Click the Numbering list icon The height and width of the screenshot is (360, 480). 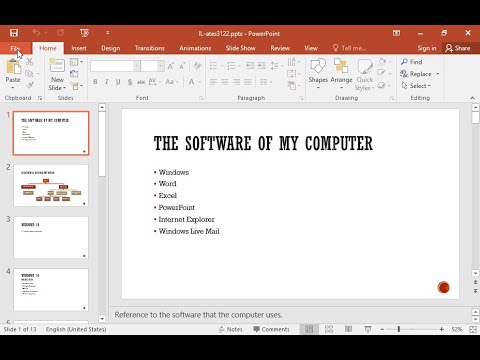231,66
